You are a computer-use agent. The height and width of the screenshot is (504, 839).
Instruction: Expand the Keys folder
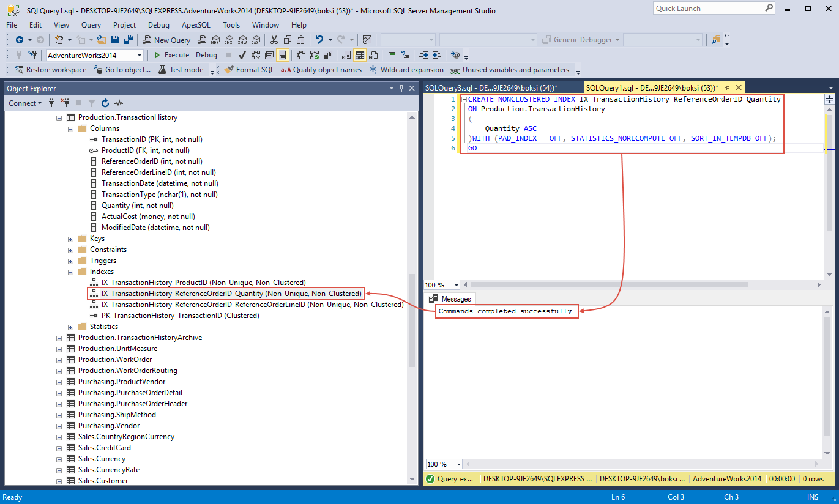[71, 239]
